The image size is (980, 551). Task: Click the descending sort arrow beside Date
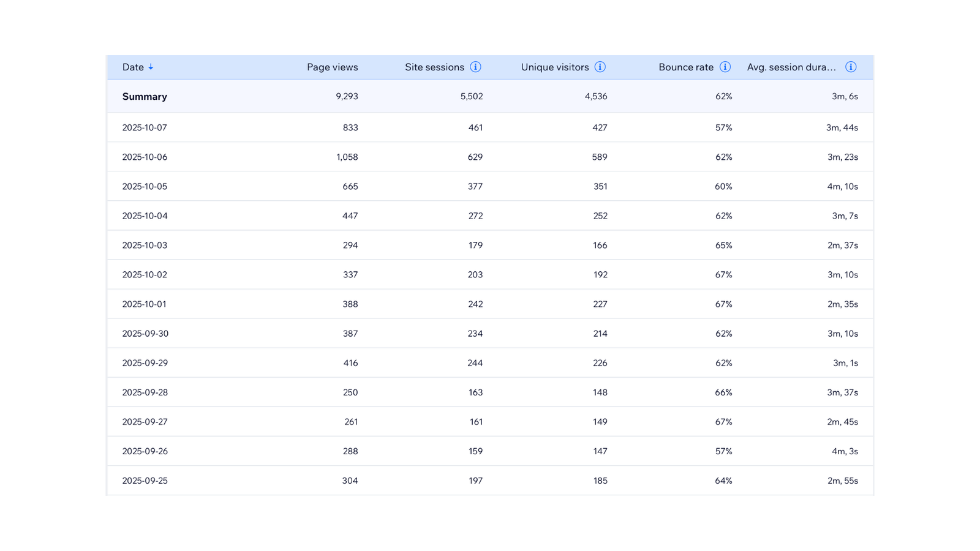(x=151, y=67)
